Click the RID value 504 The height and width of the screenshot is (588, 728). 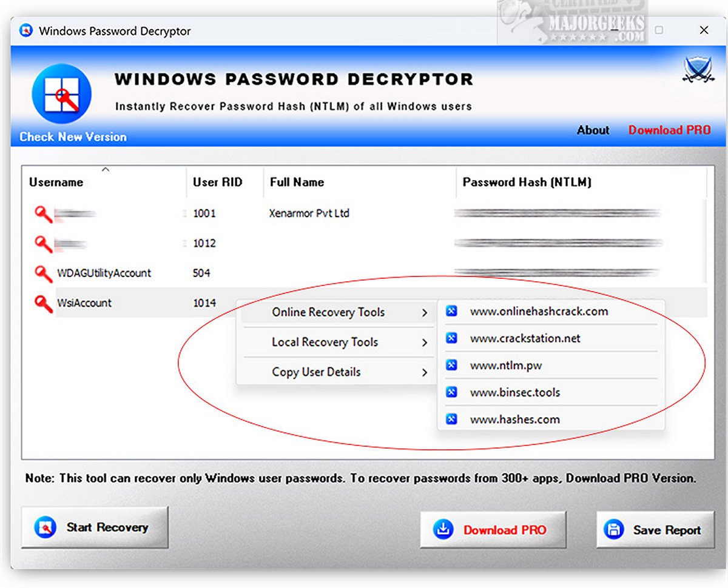point(201,273)
